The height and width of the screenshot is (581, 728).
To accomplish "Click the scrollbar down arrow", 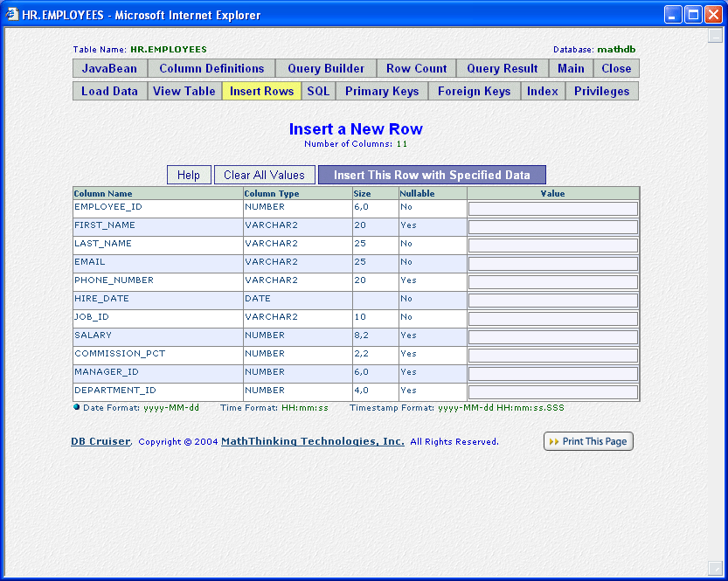I will click(715, 568).
